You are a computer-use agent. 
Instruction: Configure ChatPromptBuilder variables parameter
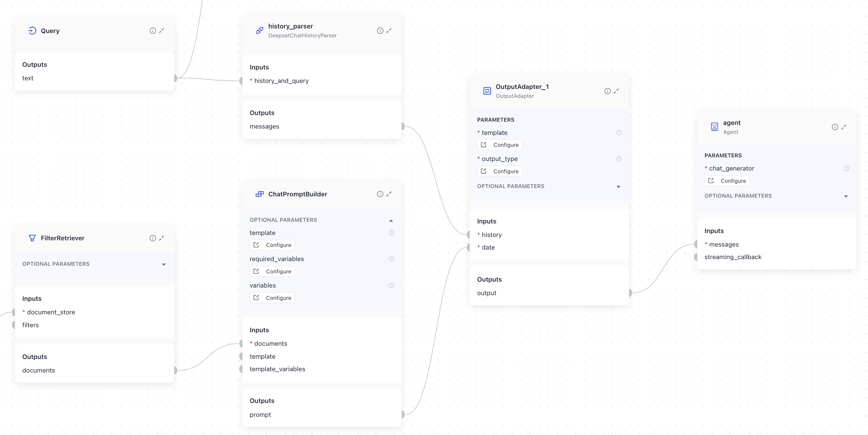click(x=272, y=297)
